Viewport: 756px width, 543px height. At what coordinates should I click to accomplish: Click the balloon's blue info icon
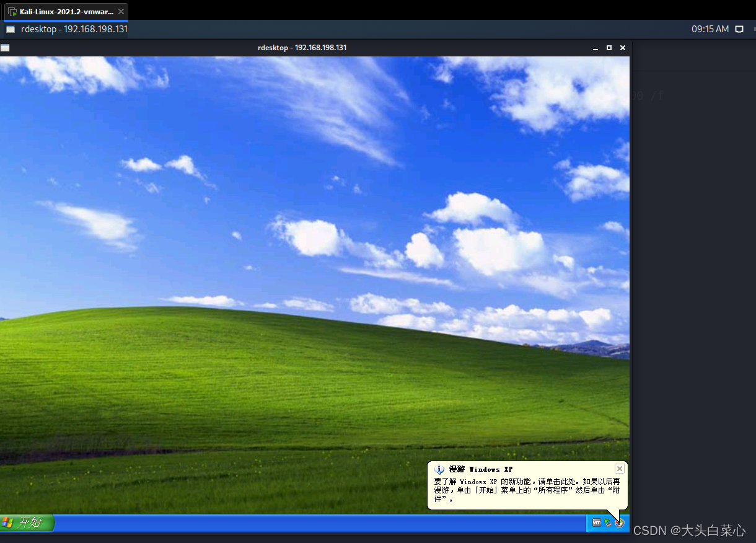[x=439, y=470]
